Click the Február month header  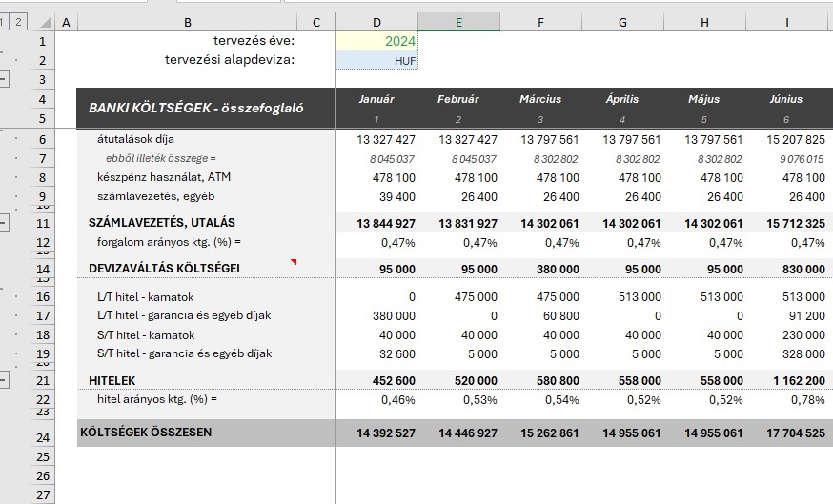coord(458,99)
